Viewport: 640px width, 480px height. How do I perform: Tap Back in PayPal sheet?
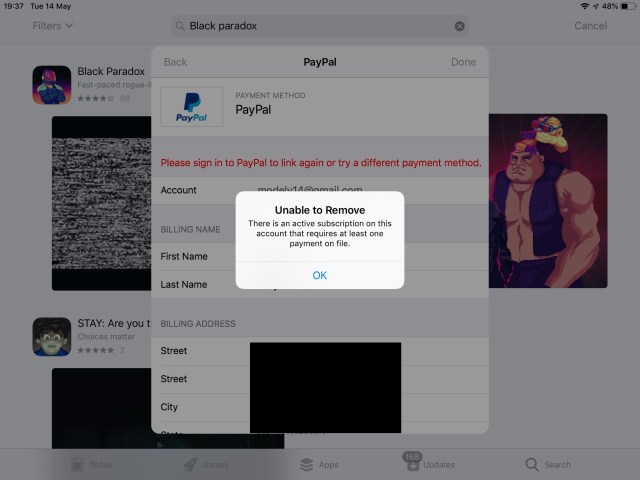tap(175, 62)
